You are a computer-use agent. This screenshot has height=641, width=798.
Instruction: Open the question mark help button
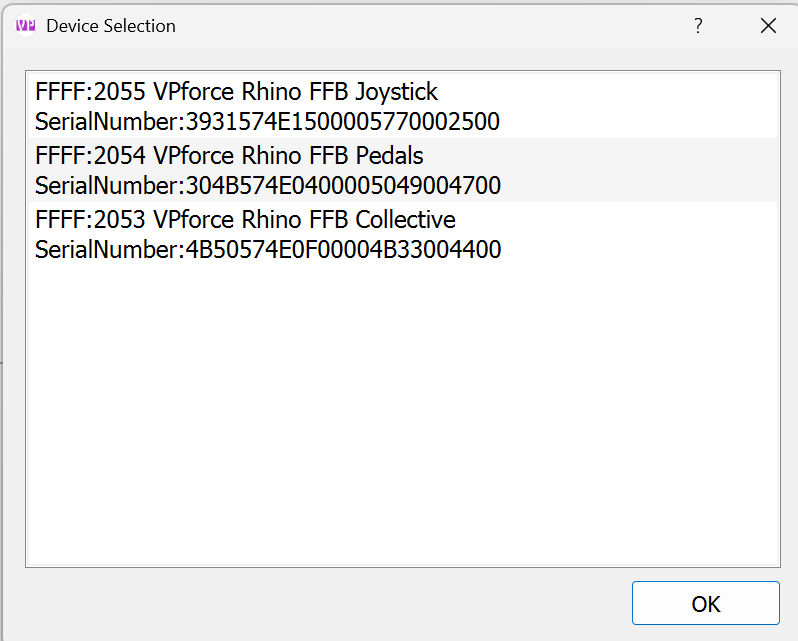(x=698, y=26)
